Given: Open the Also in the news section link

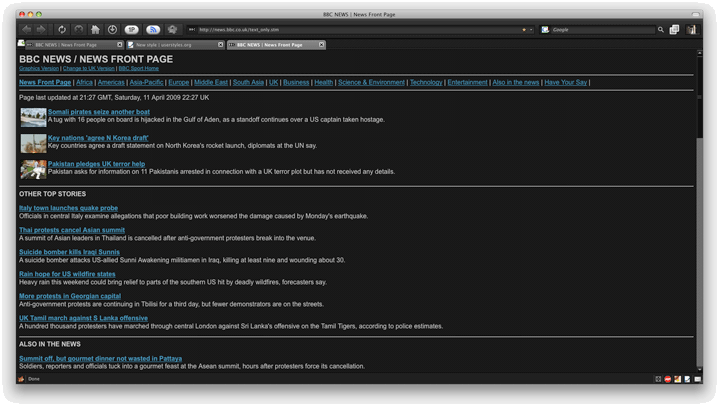Looking at the screenshot, I should click(x=516, y=83).
